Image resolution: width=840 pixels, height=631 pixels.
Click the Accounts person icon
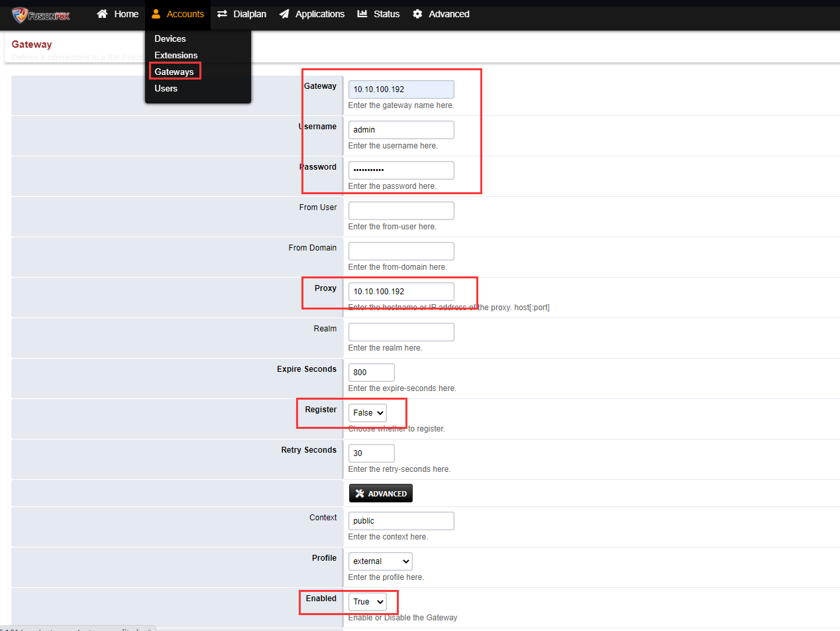(156, 14)
